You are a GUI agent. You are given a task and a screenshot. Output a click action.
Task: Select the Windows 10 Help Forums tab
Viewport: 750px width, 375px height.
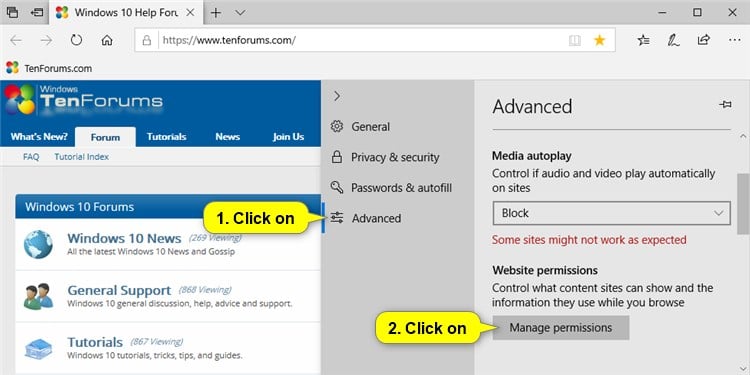(x=125, y=12)
